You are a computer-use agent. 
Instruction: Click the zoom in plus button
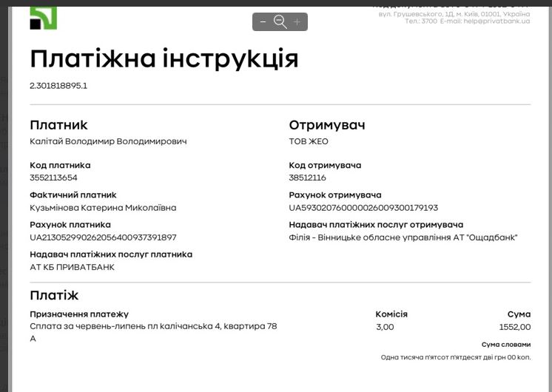coord(297,22)
